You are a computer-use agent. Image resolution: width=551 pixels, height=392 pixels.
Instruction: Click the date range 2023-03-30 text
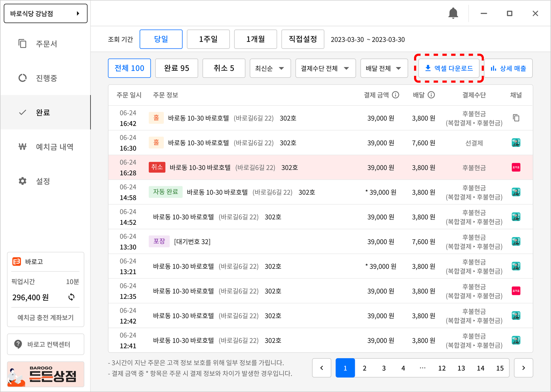point(368,40)
